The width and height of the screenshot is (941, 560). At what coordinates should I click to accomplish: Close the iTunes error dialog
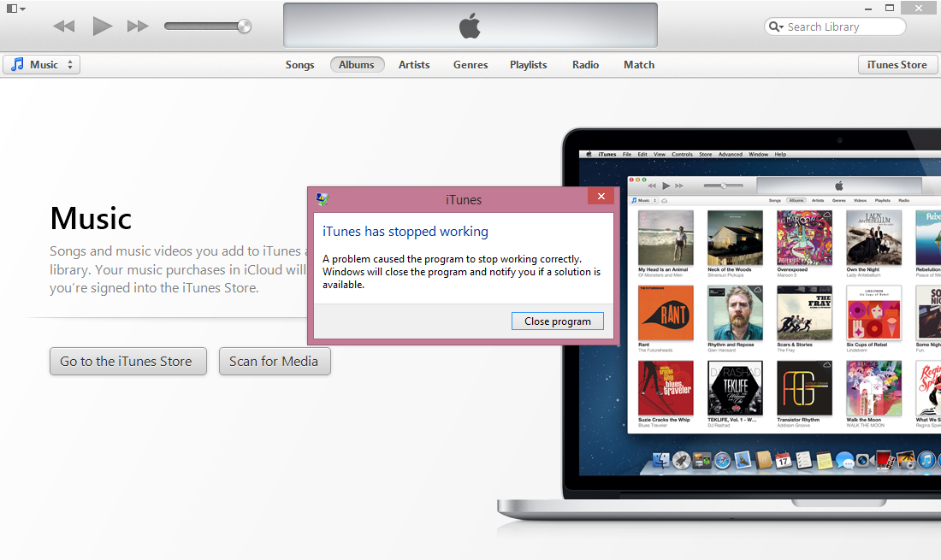[601, 196]
